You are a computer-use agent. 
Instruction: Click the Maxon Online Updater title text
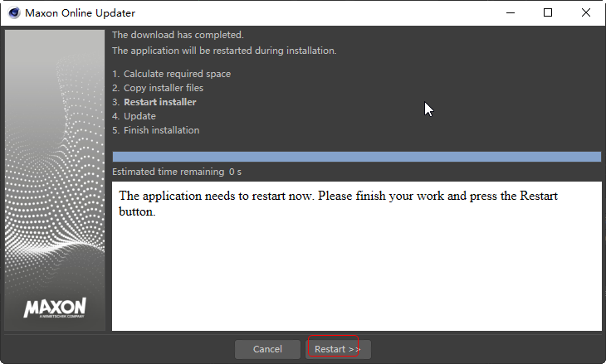[80, 13]
